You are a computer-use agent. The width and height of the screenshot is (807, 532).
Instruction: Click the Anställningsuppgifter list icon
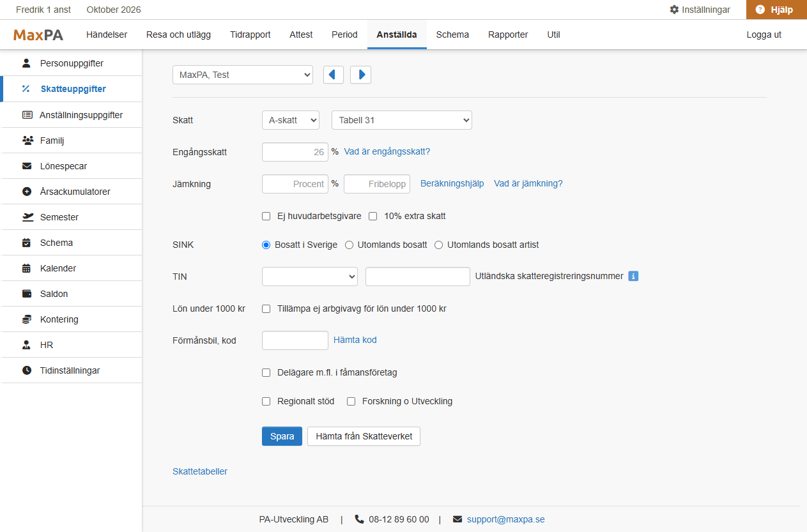(27, 115)
